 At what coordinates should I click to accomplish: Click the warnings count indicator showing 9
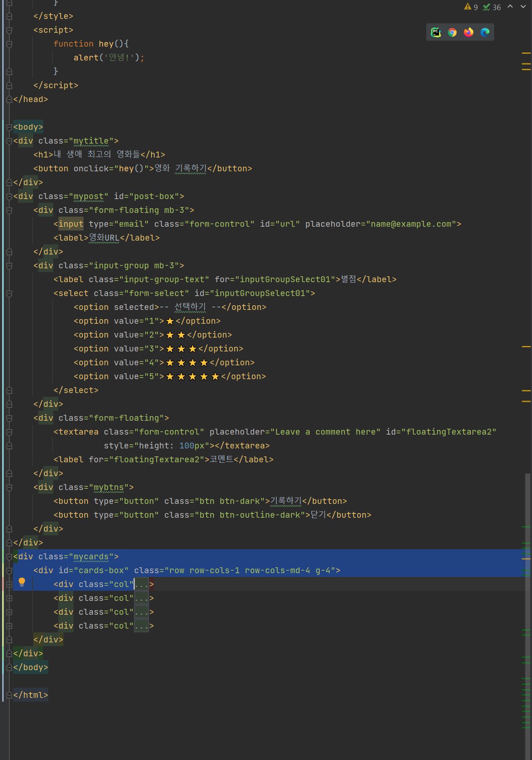pyautogui.click(x=471, y=7)
